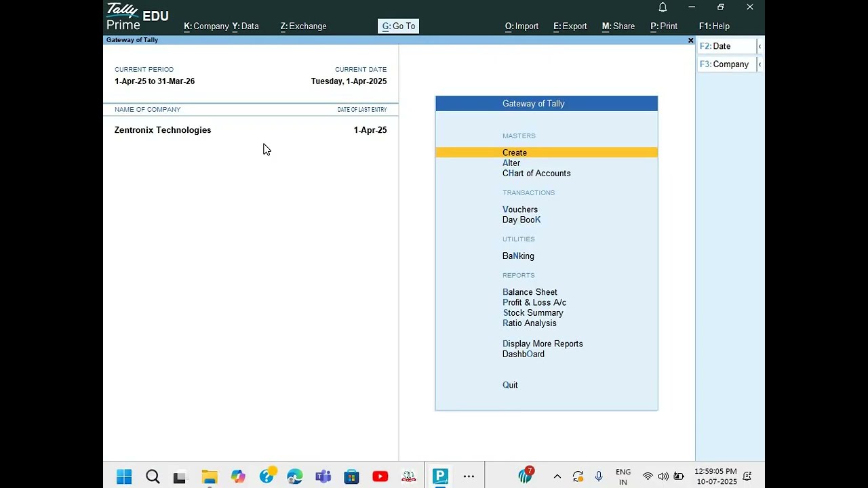The width and height of the screenshot is (868, 488).
Task: Select Alter under Masters
Action: pyautogui.click(x=511, y=163)
